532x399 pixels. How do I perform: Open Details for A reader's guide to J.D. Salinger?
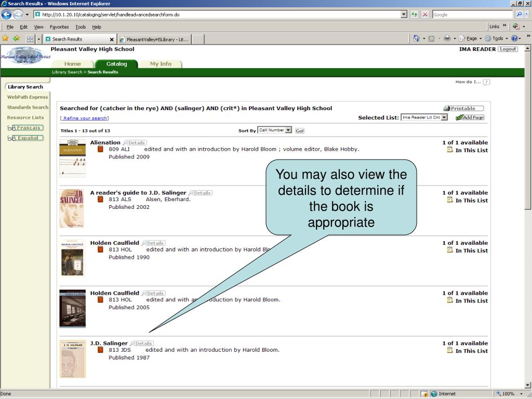click(x=201, y=193)
